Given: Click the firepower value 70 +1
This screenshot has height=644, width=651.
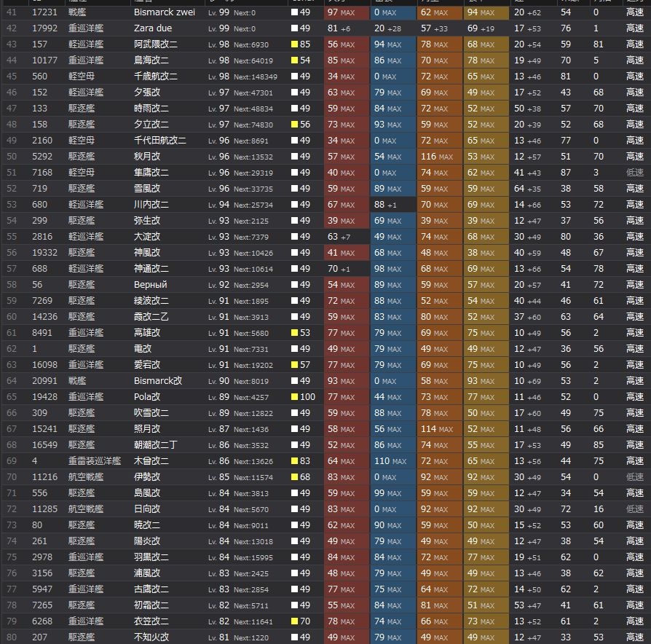Looking at the screenshot, I should click(x=339, y=268).
